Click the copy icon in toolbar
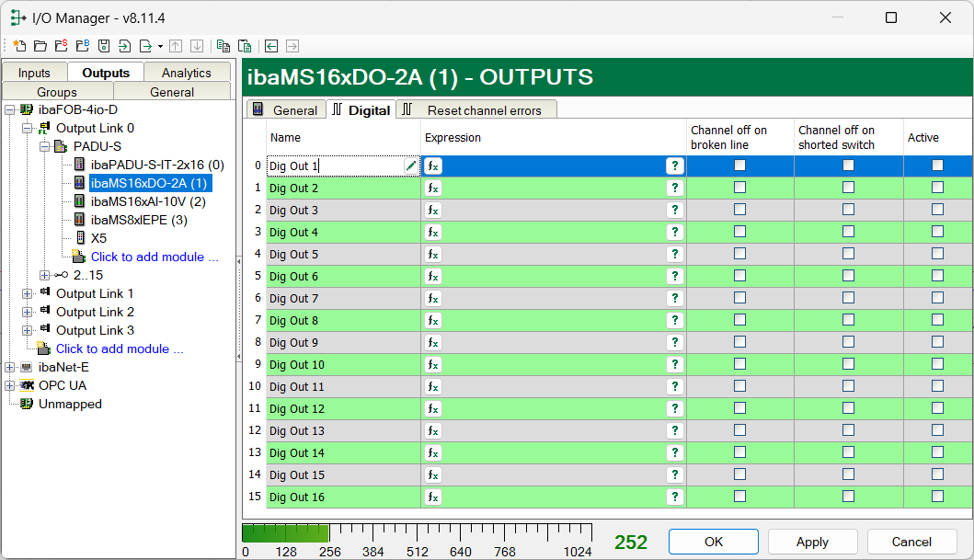 tap(223, 46)
